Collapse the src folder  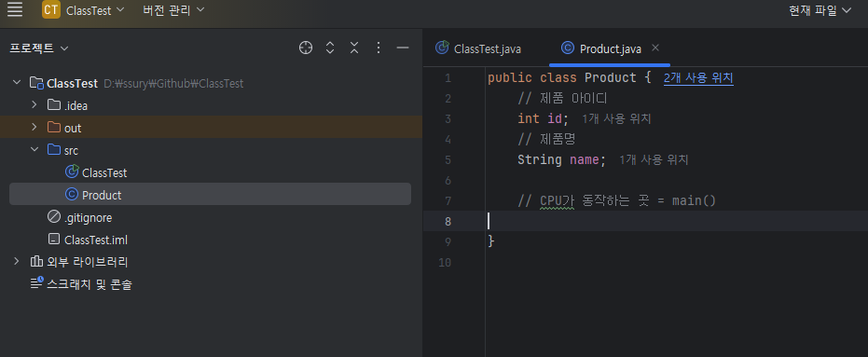(34, 149)
